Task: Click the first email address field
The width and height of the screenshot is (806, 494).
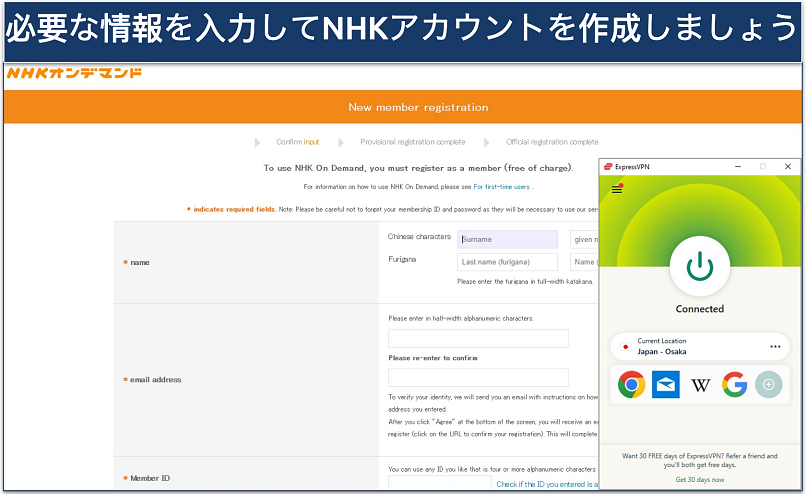Action: click(x=478, y=339)
